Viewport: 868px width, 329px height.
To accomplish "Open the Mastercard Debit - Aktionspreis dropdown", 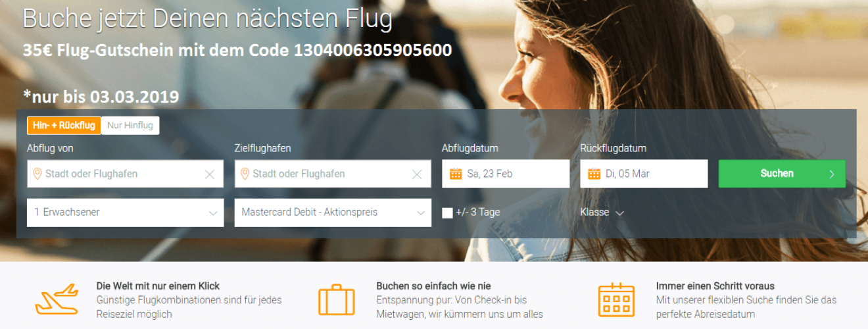I will [x=333, y=213].
